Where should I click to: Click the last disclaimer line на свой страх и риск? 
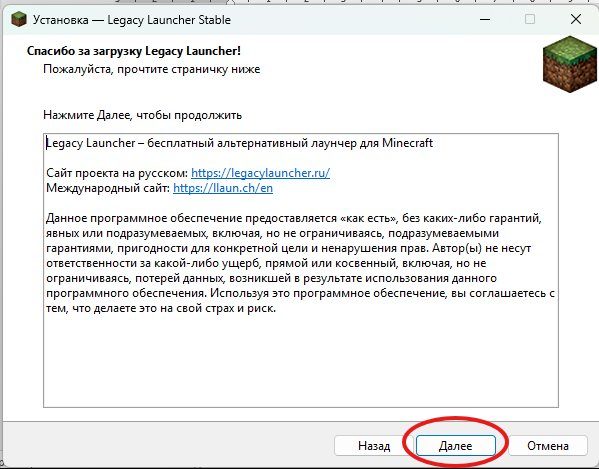click(161, 308)
